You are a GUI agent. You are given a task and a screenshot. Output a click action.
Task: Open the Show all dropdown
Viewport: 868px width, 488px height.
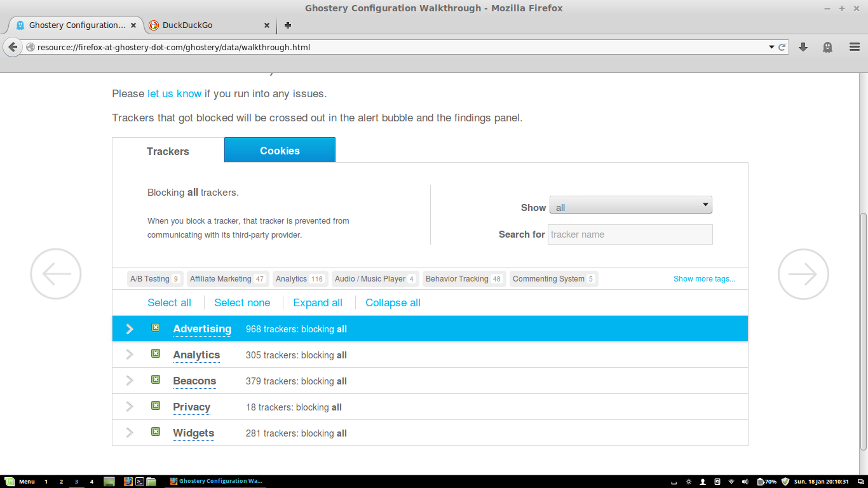(630, 205)
